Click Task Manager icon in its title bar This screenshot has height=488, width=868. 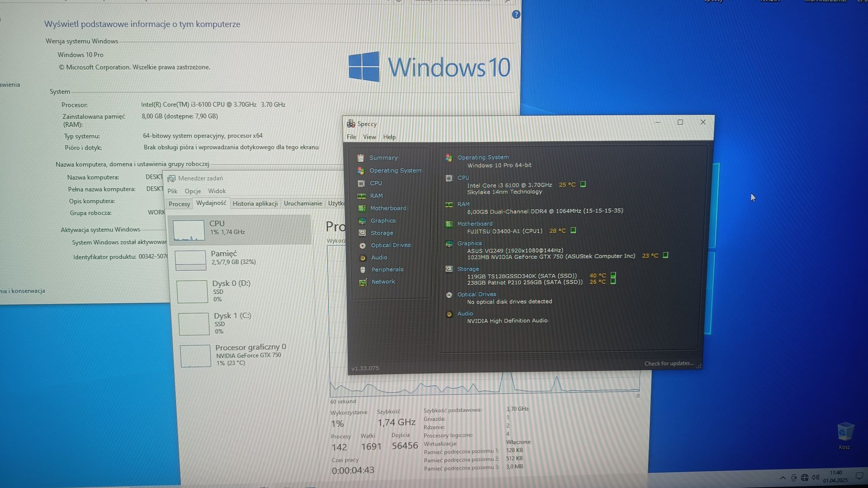pyautogui.click(x=171, y=178)
